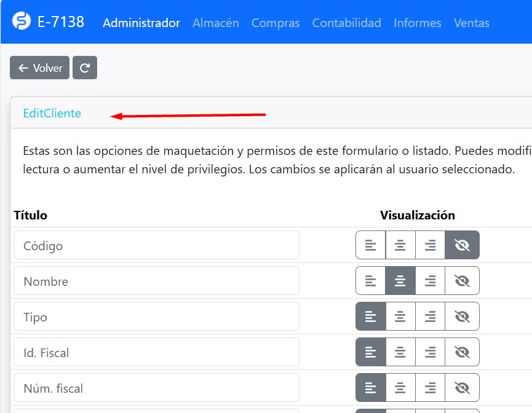The width and height of the screenshot is (532, 413).
Task: Hide the Código field with eye icon
Action: [x=462, y=245]
